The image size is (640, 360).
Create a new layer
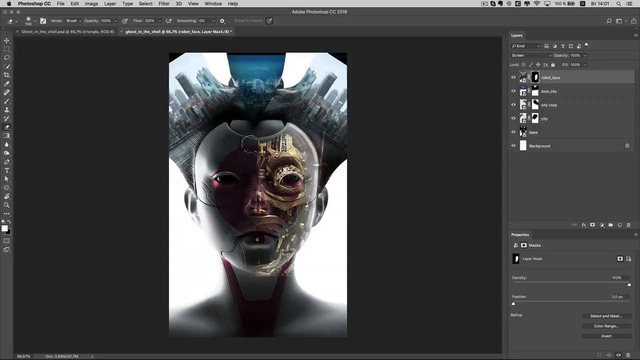[x=620, y=225]
